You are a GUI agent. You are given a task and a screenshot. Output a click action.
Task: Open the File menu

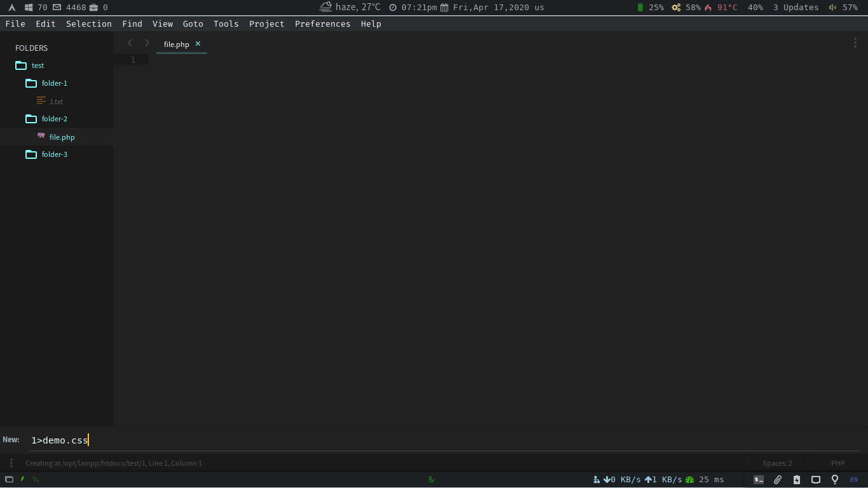pos(15,24)
